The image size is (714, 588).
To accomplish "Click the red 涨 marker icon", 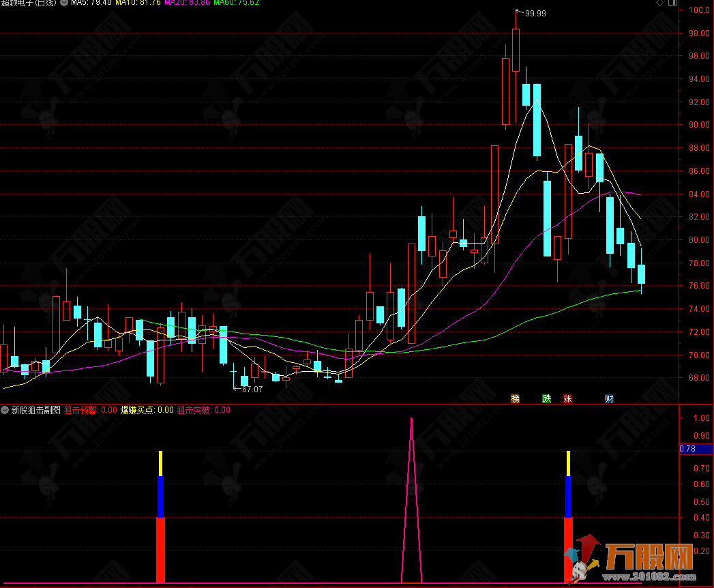I will point(567,398).
